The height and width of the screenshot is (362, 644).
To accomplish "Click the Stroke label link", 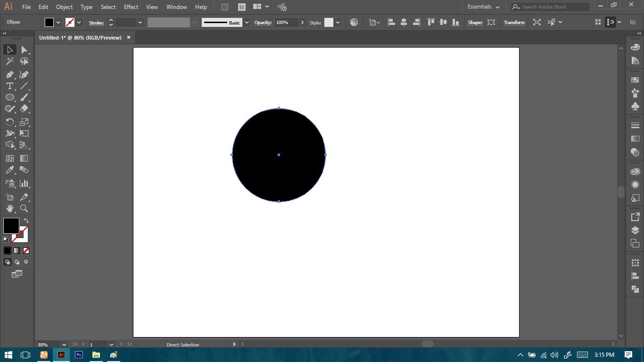I will (x=96, y=23).
